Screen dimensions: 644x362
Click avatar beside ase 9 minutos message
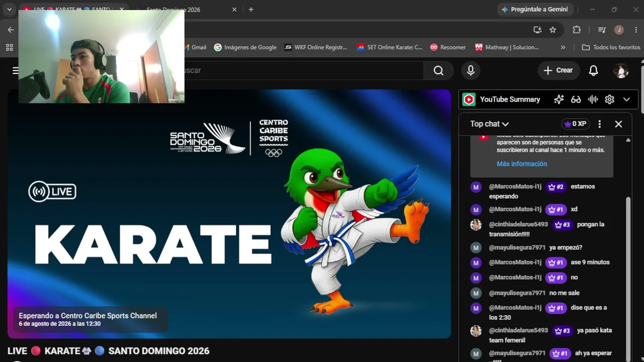476,262
